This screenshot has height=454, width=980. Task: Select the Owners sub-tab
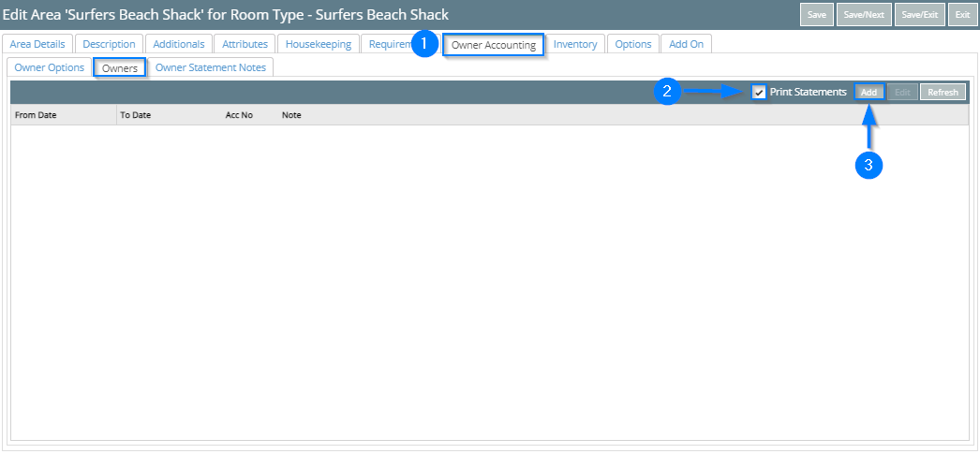coord(120,68)
